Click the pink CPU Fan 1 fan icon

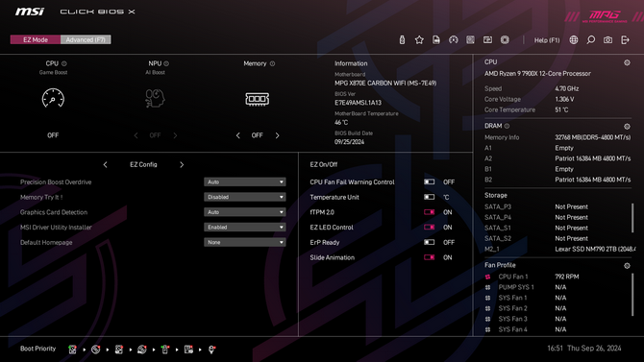pos(488,277)
